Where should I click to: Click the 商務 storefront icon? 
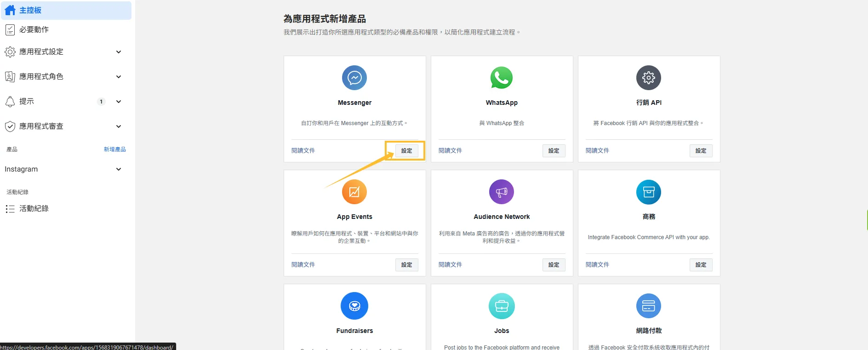pyautogui.click(x=649, y=192)
